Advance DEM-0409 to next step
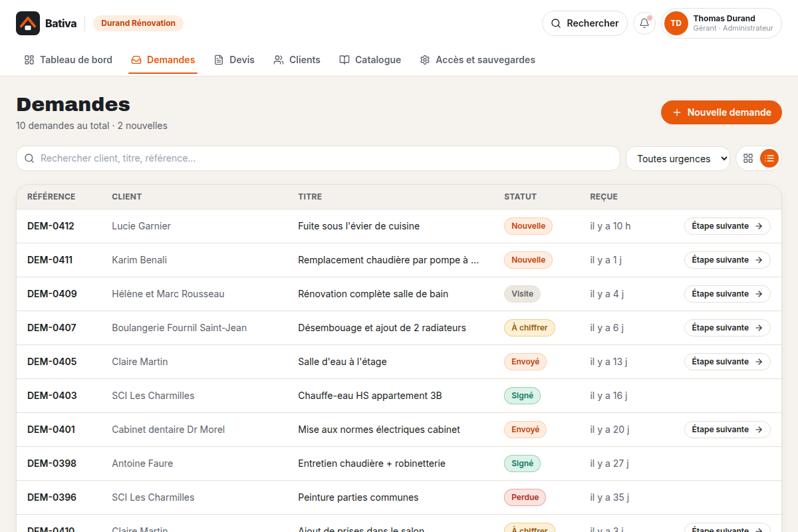The image size is (798, 532). coord(728,294)
